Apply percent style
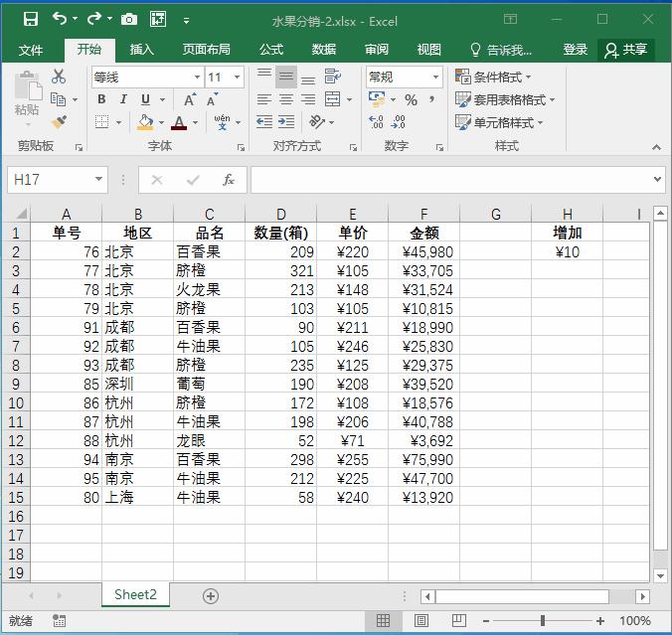Screen dimensions: 672x635 pos(411,99)
